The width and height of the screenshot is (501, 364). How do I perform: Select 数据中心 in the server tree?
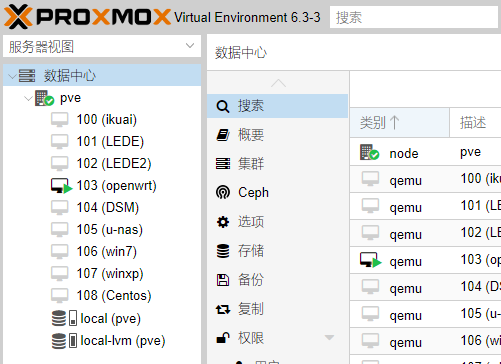(102, 75)
